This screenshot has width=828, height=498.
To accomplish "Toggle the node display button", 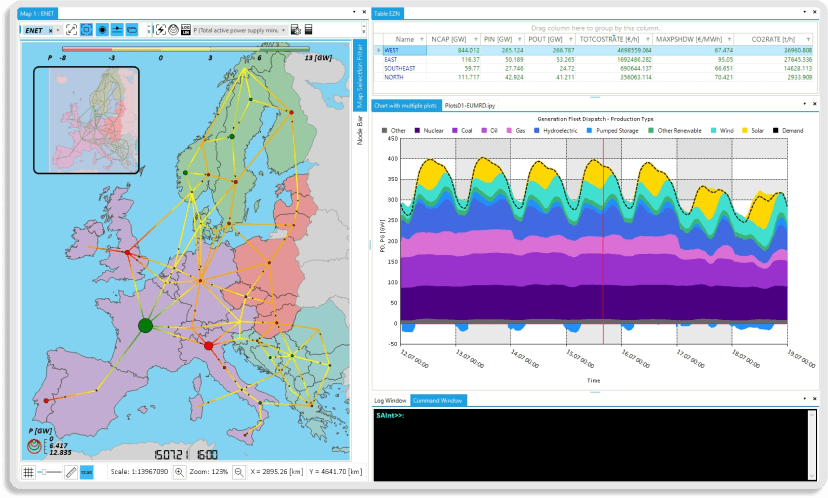I will coord(102,30).
